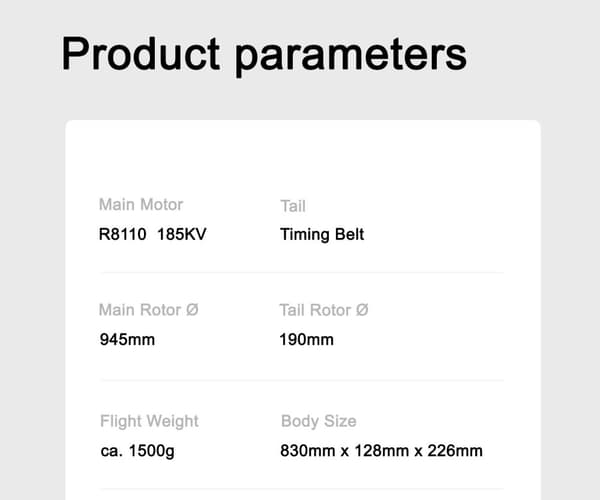Select the Flight Weight label

[x=149, y=421]
